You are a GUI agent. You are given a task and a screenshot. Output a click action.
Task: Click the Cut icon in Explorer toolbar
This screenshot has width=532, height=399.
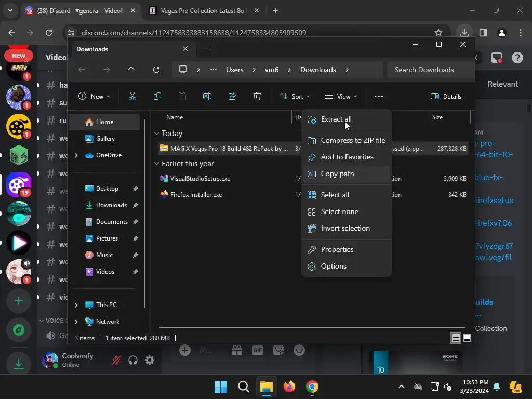pos(132,96)
